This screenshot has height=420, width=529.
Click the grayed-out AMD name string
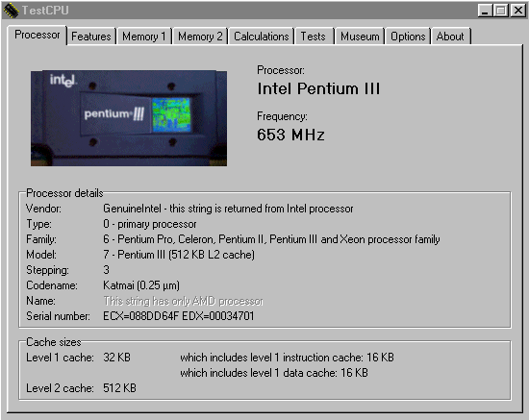[183, 301]
